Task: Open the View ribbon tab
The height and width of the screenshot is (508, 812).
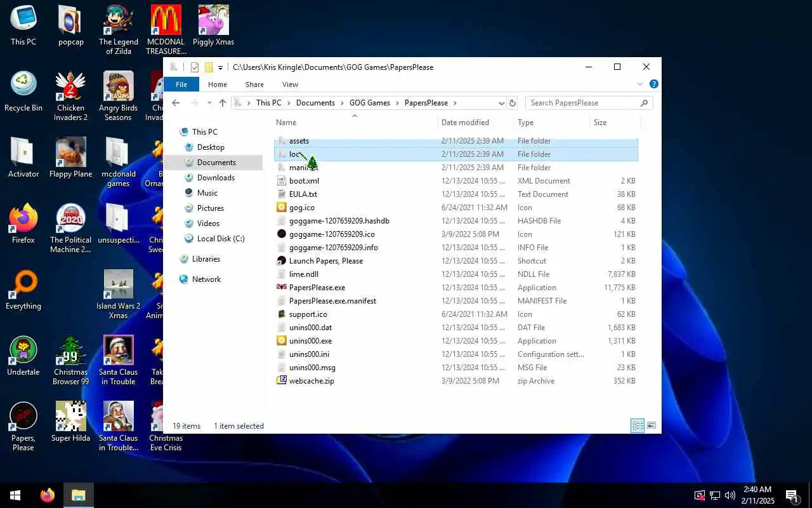Action: [290, 84]
